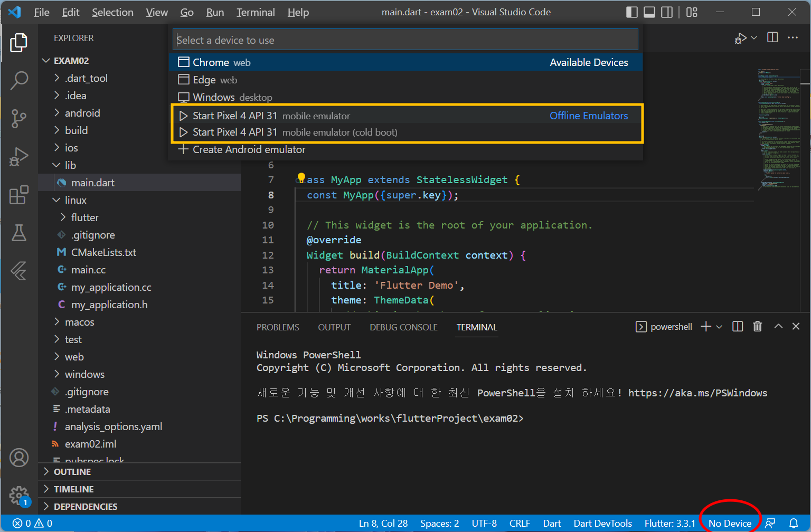Start Pixel 4 API 31 mobile emulator

pyautogui.click(x=405, y=116)
